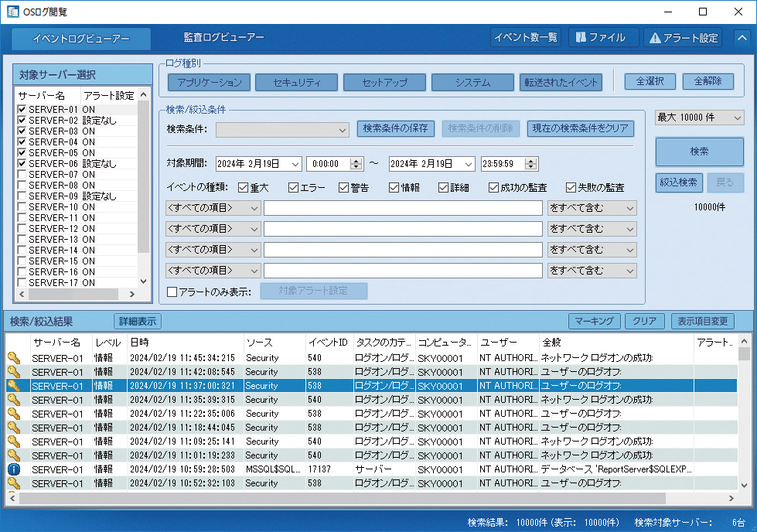Screen dimensions: 757x532
Task: Sort by the イベントID column header
Action: pyautogui.click(x=329, y=343)
